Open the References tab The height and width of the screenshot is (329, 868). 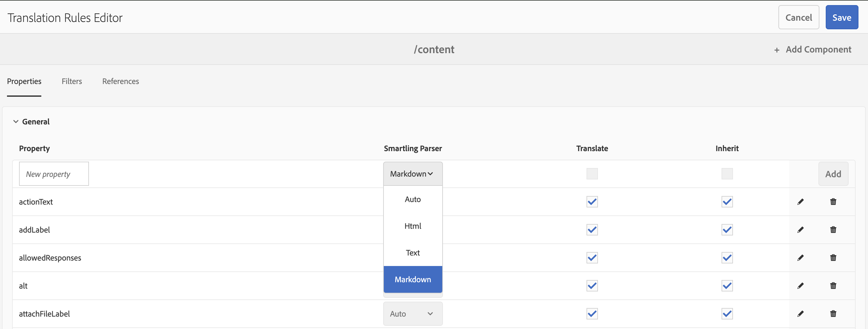pos(120,81)
